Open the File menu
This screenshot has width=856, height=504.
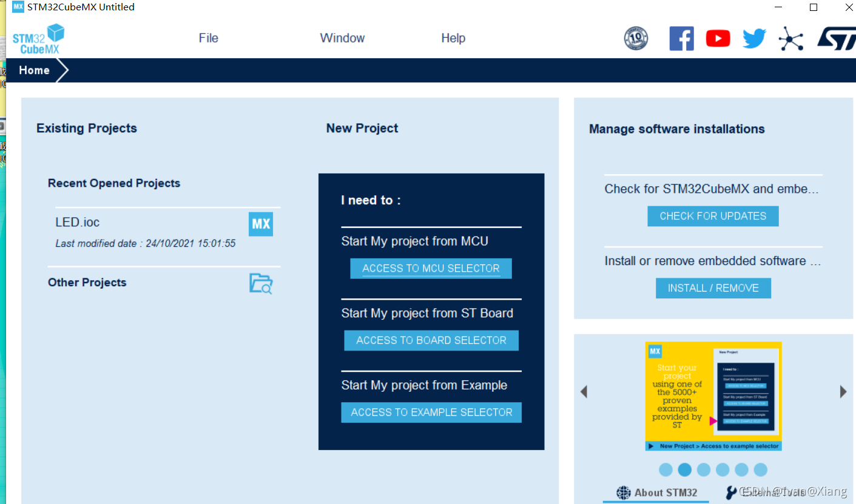[208, 38]
